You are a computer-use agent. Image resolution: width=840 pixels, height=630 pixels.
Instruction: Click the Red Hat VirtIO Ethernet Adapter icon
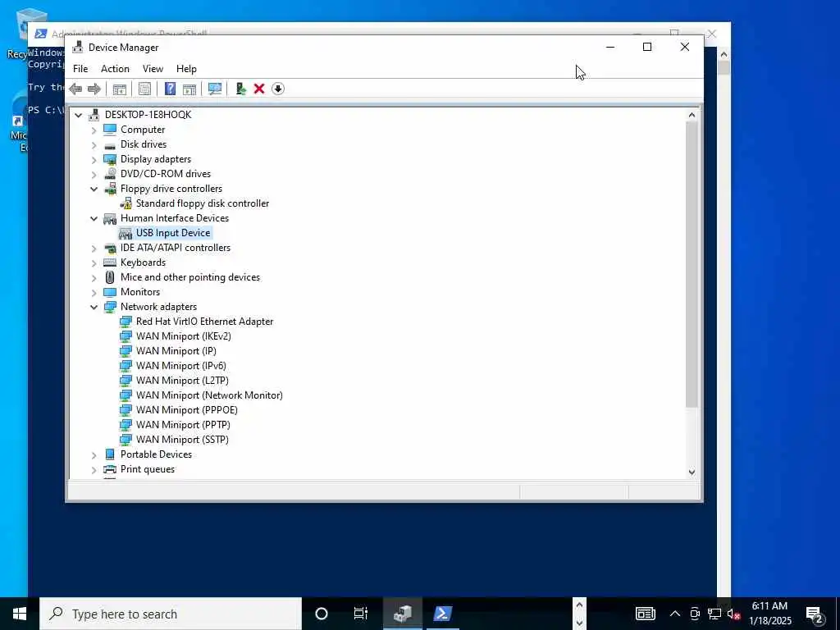click(x=126, y=322)
